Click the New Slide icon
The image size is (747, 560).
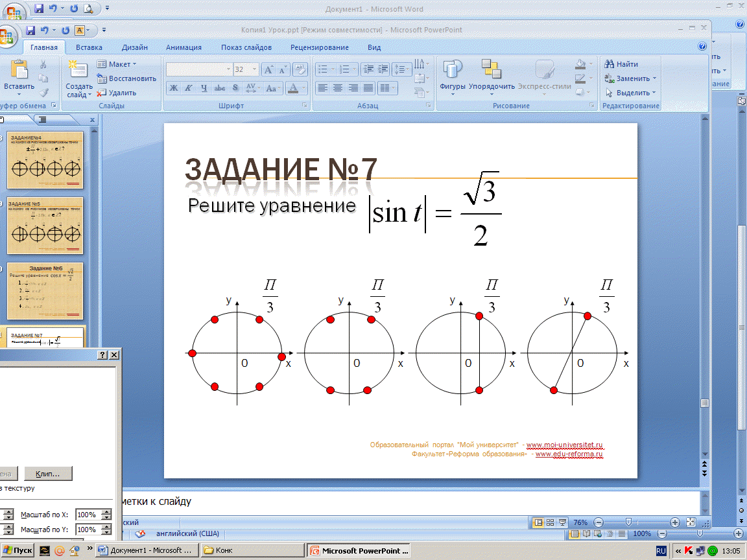(78, 69)
